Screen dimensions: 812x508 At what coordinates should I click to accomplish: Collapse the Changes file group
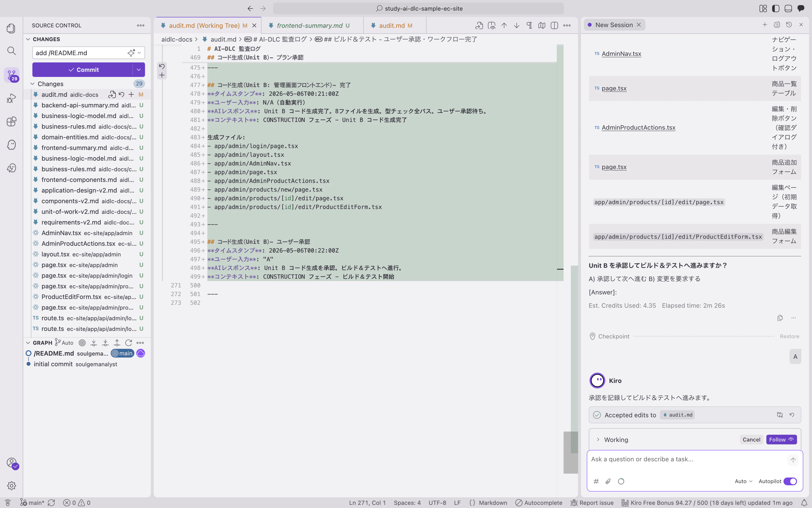[x=33, y=84]
